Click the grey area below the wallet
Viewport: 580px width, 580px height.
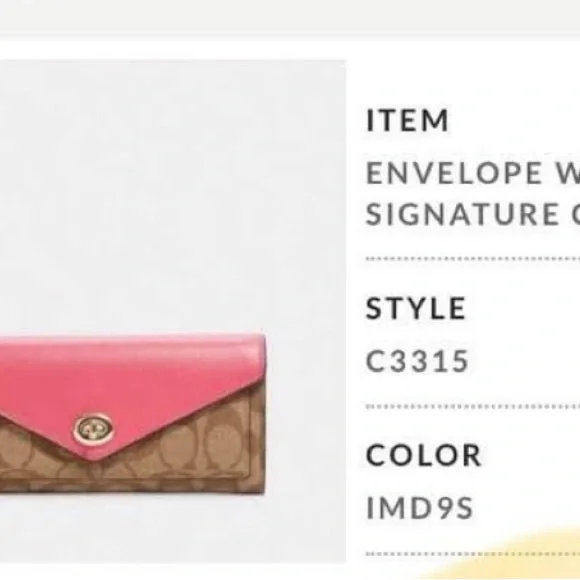[x=173, y=529]
